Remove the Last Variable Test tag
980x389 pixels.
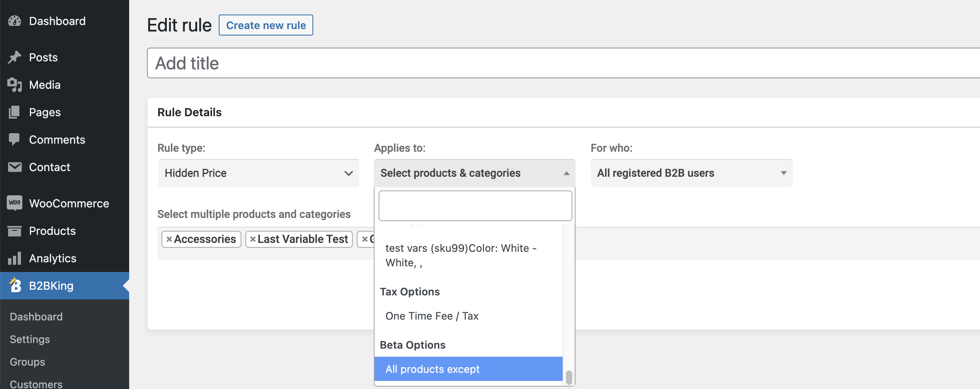[253, 239]
